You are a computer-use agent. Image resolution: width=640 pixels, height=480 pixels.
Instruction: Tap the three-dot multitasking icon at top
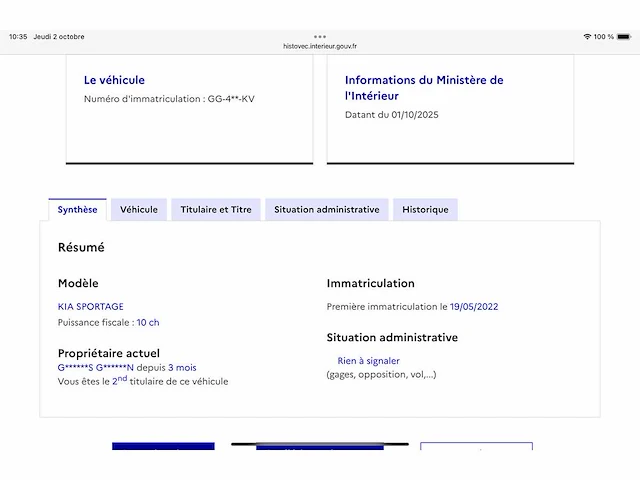click(320, 36)
